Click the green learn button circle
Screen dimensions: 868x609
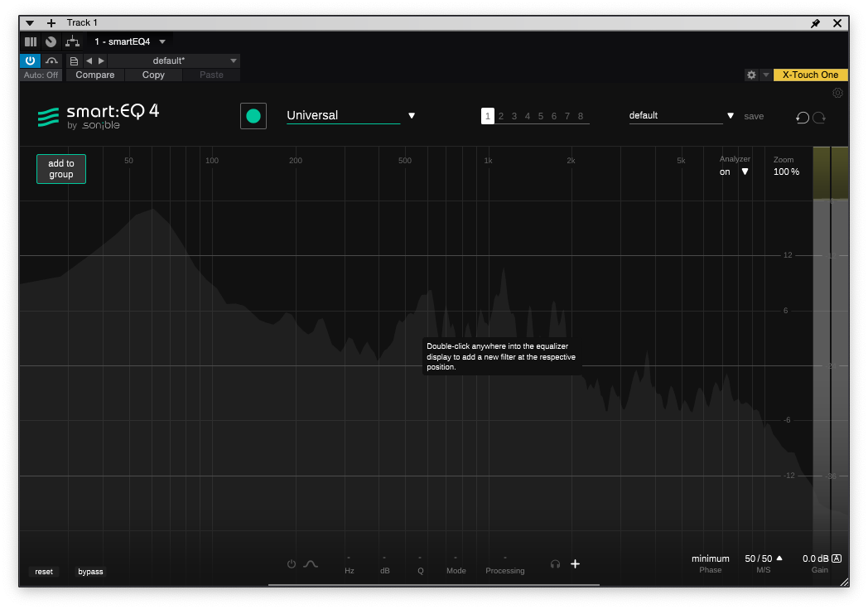(253, 116)
